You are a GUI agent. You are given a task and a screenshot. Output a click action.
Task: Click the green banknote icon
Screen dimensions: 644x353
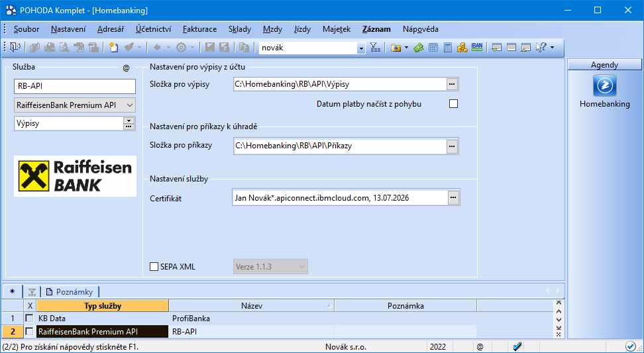coord(419,48)
